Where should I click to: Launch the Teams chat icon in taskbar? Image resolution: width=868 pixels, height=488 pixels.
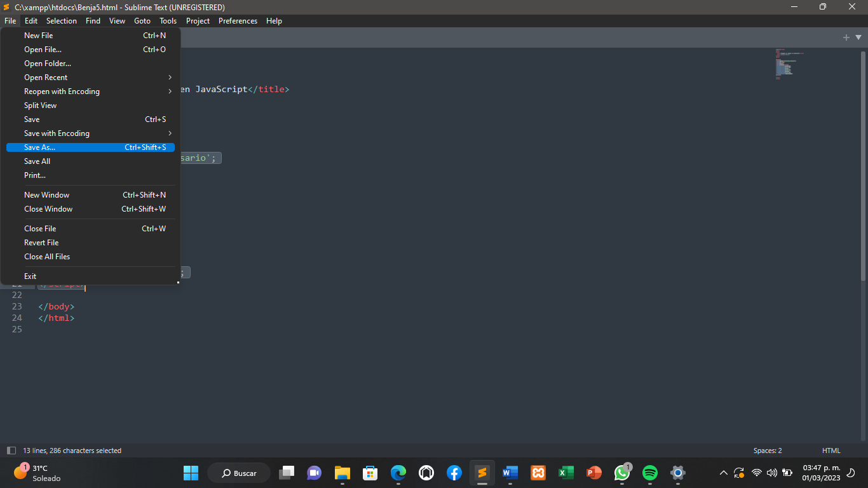coord(315,473)
